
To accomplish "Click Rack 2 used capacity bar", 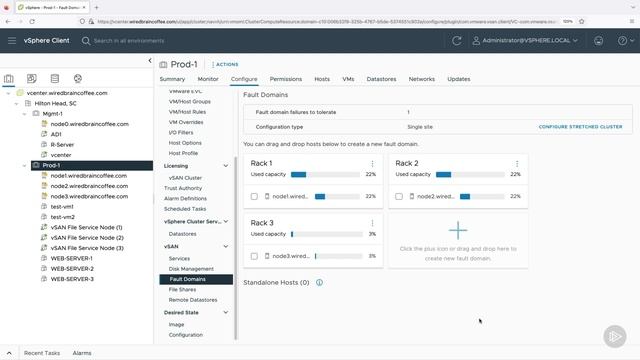I will [470, 175].
